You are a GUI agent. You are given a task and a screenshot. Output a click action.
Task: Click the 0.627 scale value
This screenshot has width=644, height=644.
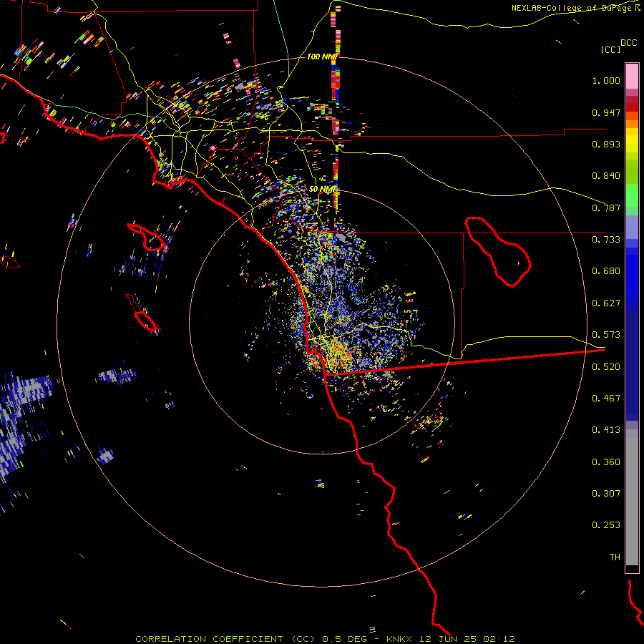pos(606,303)
